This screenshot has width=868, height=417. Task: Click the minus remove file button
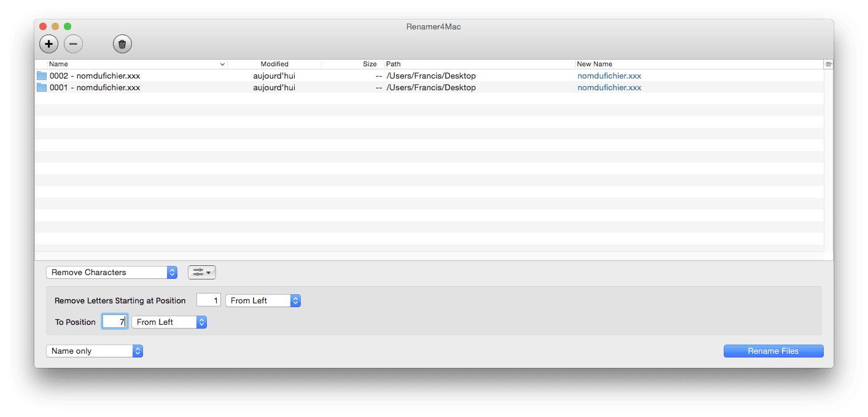(73, 44)
